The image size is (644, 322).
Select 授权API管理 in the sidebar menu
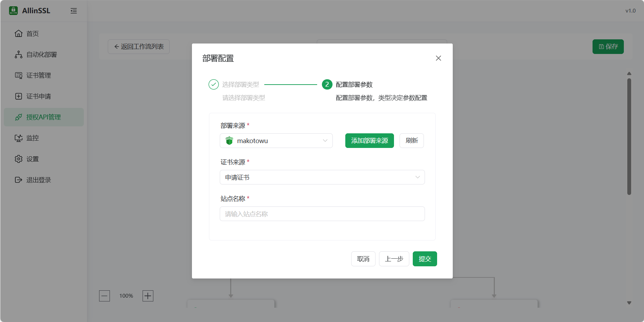43,117
